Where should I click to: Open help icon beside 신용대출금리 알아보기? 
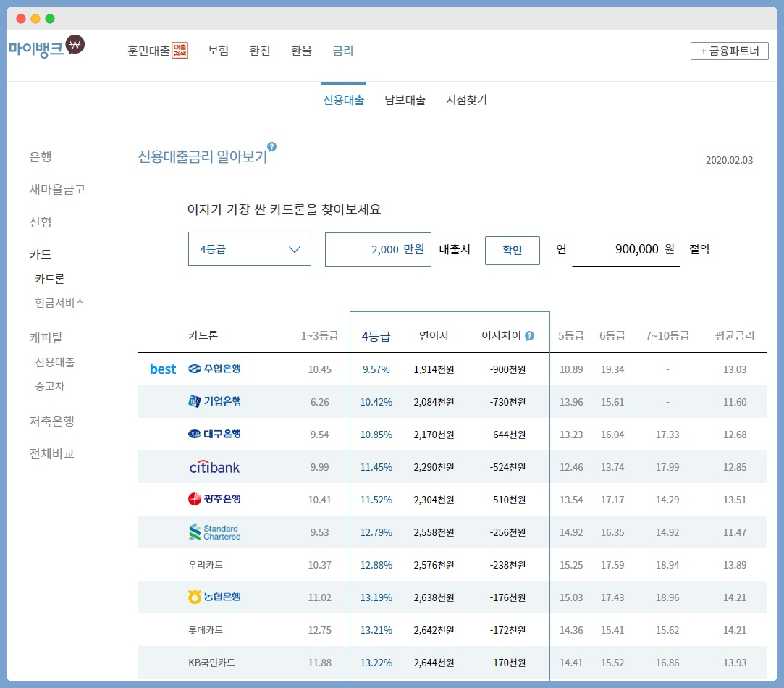click(x=271, y=146)
